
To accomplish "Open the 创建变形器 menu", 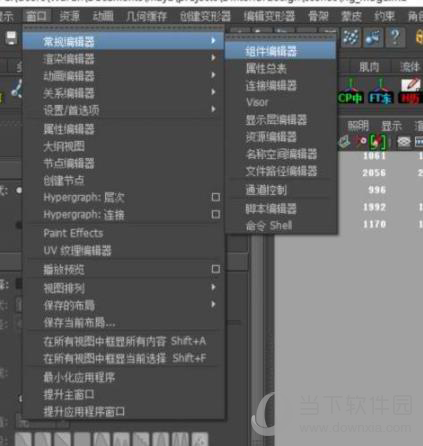I will tap(205, 16).
